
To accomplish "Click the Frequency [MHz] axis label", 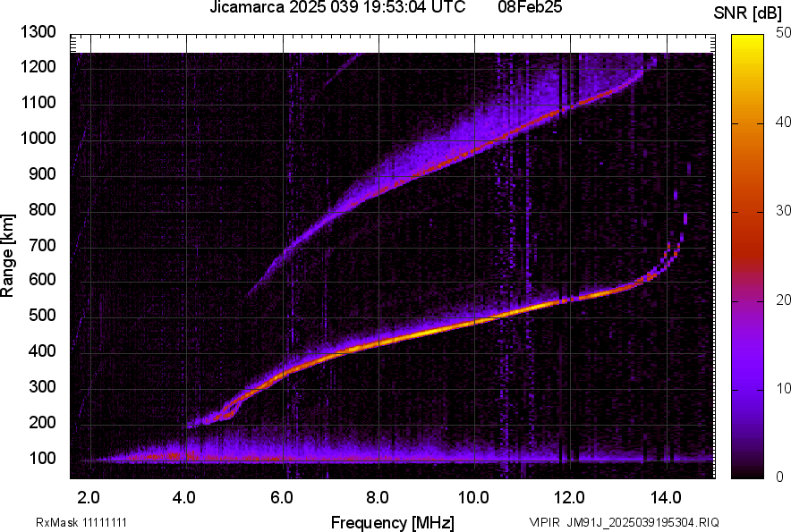I will (393, 522).
